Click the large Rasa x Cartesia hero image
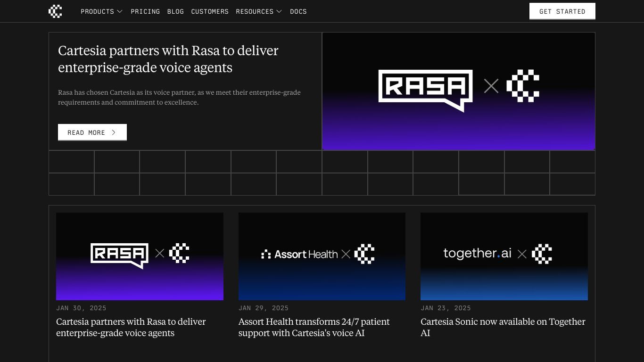644x362 pixels. [x=459, y=91]
